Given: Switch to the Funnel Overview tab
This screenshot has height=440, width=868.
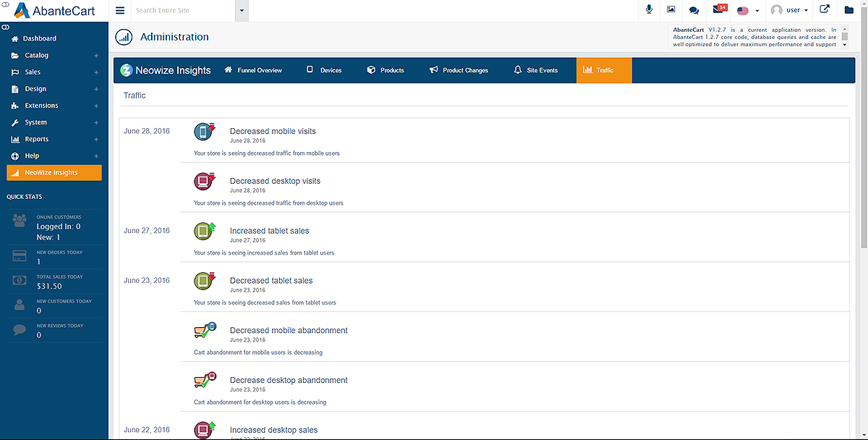Looking at the screenshot, I should (253, 70).
